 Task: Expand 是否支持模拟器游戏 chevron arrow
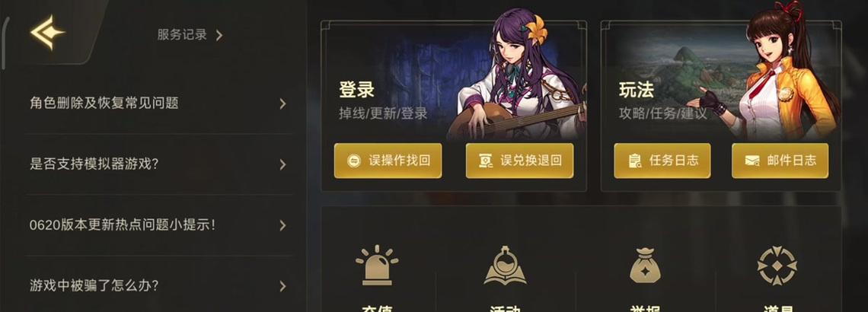pos(283,164)
